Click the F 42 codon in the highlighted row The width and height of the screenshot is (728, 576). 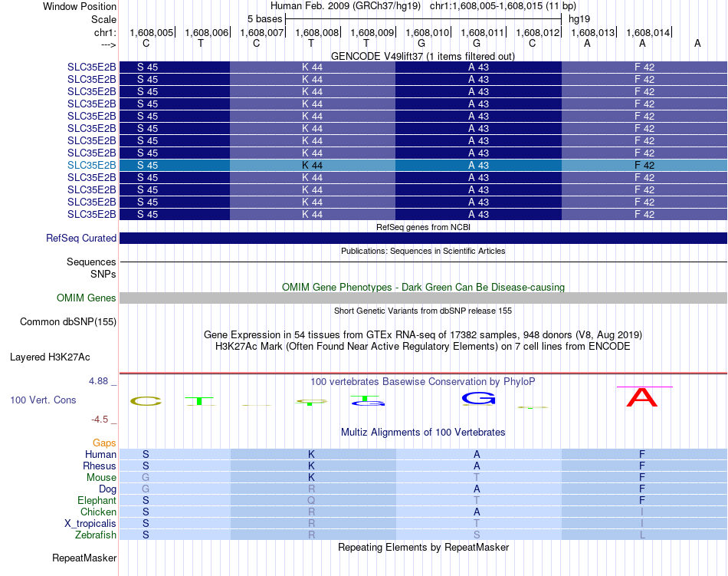[x=644, y=166]
